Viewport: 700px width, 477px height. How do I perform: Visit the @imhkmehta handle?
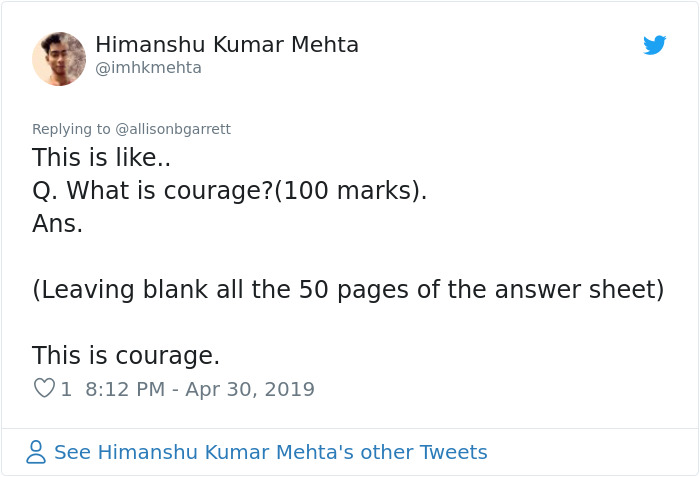coord(148,68)
